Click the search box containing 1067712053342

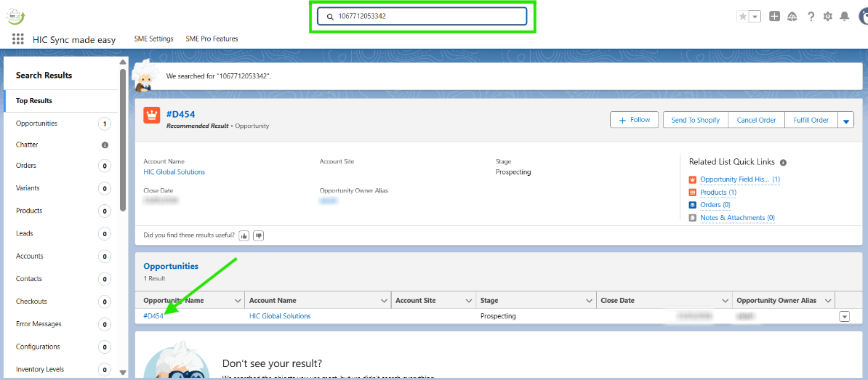click(x=422, y=17)
